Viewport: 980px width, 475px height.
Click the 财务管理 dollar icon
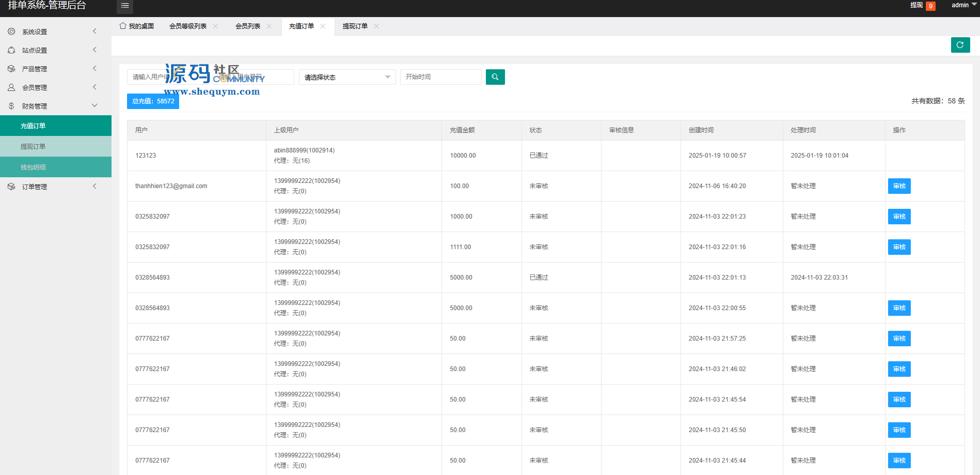11,106
